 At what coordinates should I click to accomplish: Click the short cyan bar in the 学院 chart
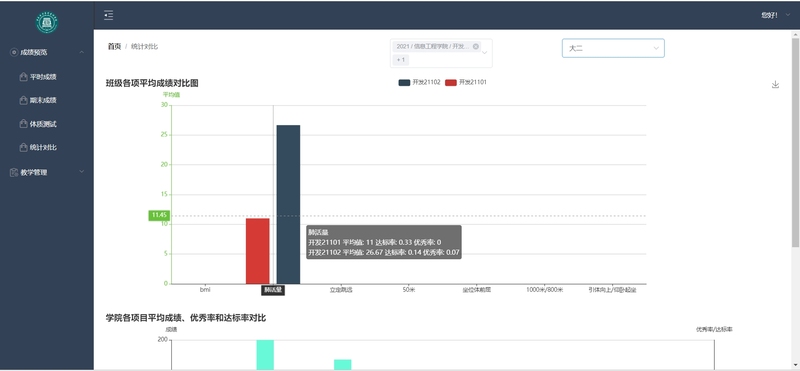coord(342,364)
